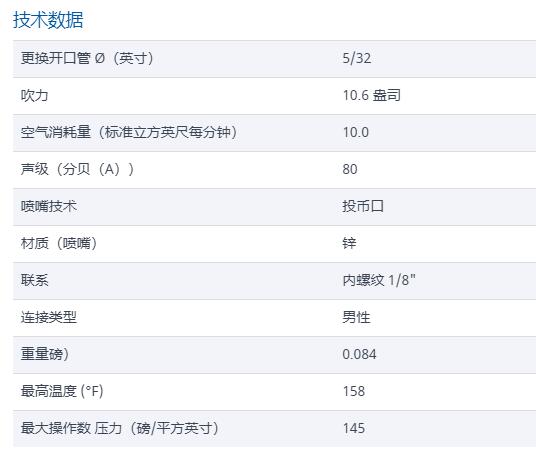Click the 5/32 value
The width and height of the screenshot is (536, 450).
357,58
